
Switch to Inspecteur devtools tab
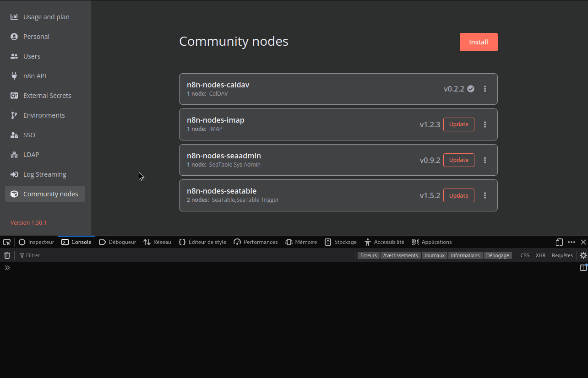pos(36,242)
